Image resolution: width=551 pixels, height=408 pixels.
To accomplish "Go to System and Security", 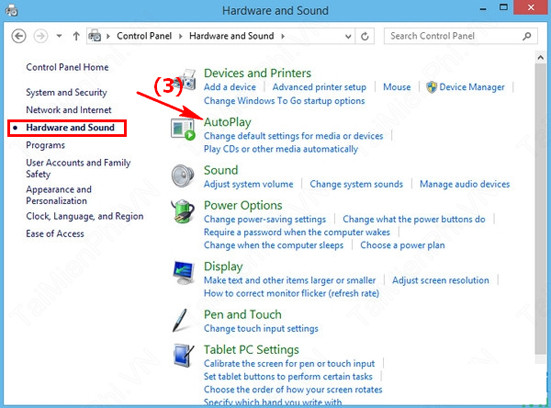I will pyautogui.click(x=66, y=92).
